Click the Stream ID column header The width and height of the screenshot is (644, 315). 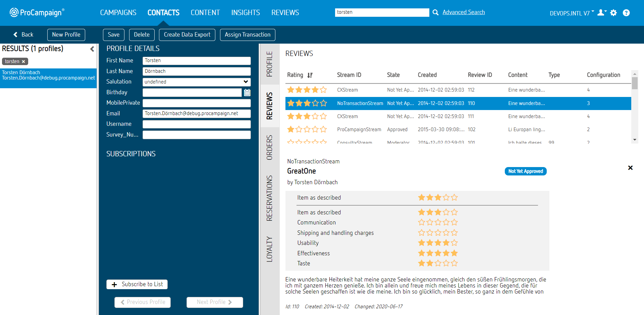click(x=349, y=75)
